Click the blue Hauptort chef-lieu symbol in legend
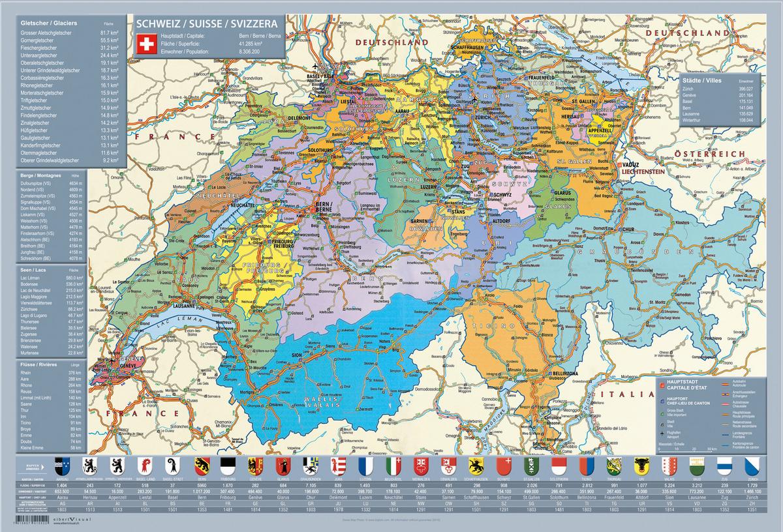 [662, 401]
